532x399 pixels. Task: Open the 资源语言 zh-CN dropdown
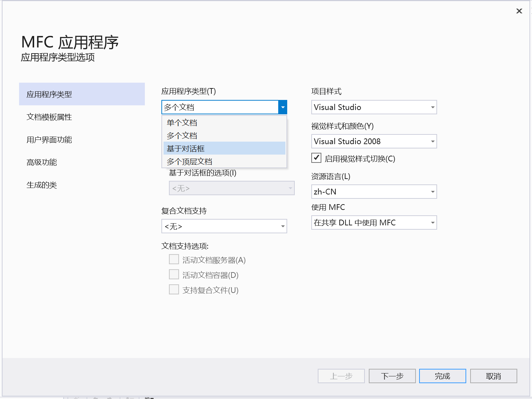374,192
